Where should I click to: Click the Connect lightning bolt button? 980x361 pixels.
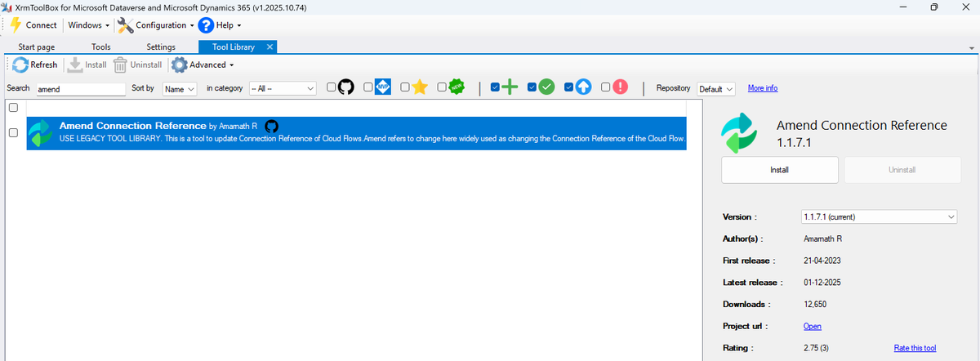point(33,25)
